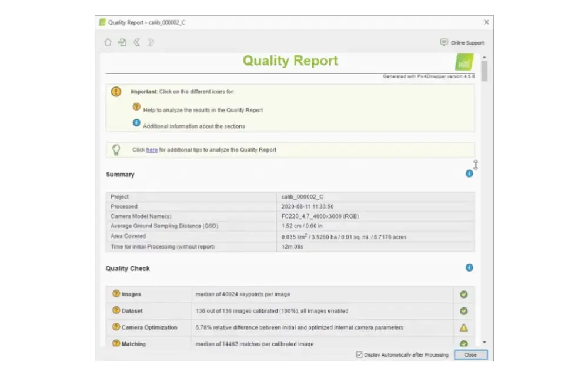Screen dimensions: 588x375
Task: Click the Close button at bottom right
Action: tap(470, 355)
